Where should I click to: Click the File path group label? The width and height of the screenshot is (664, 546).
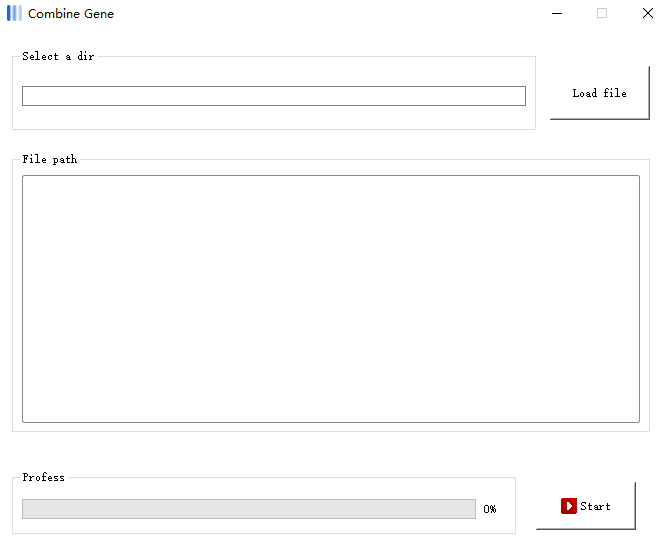(x=50, y=159)
